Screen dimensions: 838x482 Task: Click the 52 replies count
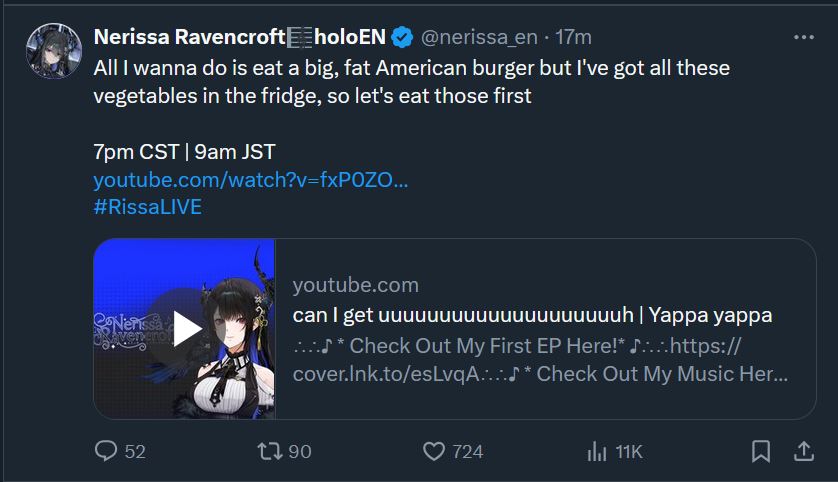pyautogui.click(x=135, y=452)
